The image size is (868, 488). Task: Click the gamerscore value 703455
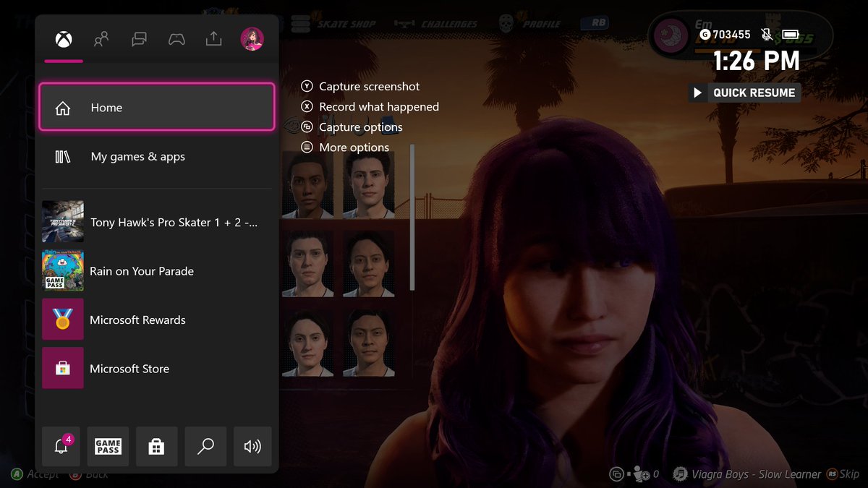pos(731,34)
